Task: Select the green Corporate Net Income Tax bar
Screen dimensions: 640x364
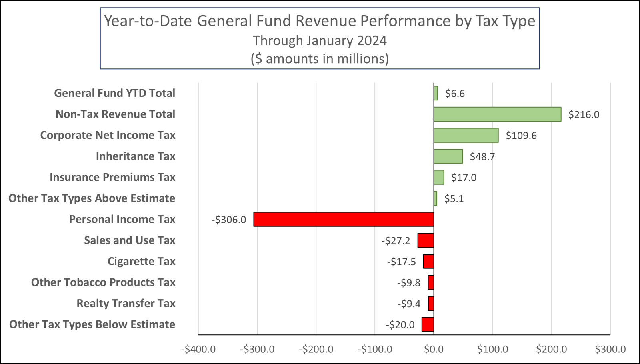Action: click(x=466, y=135)
